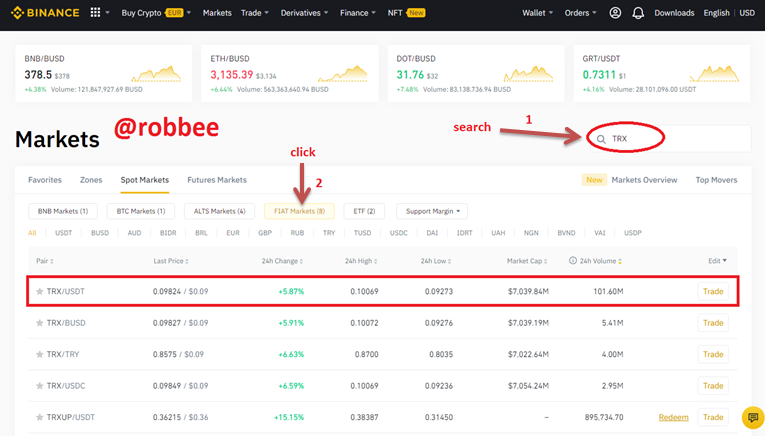765x437 pixels.
Task: Click the 24h Volume info icon
Action: [573, 260]
